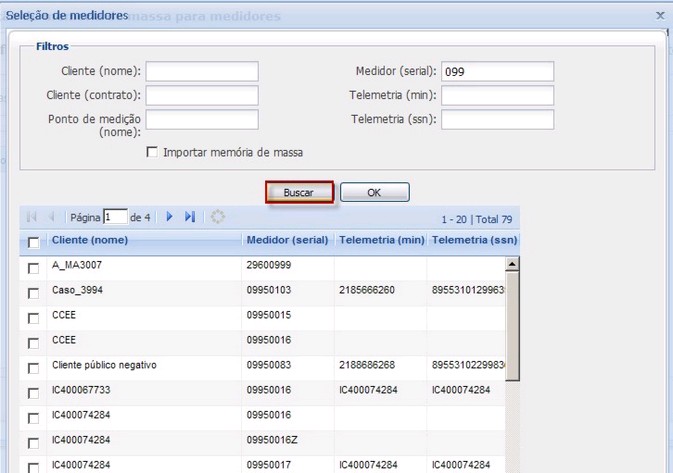Sort by Telemetria (min) column header
The height and width of the screenshot is (473, 673).
pyautogui.click(x=382, y=241)
